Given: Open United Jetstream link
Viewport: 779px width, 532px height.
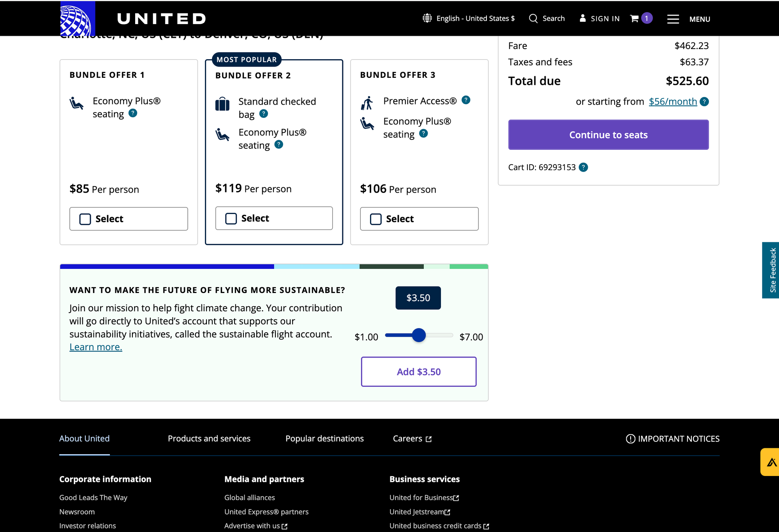Looking at the screenshot, I should coord(420,512).
